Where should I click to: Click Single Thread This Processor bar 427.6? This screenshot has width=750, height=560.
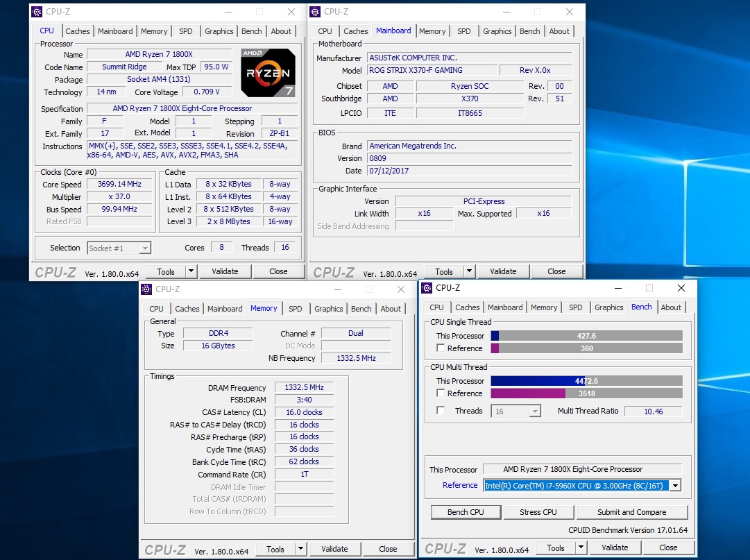point(586,336)
